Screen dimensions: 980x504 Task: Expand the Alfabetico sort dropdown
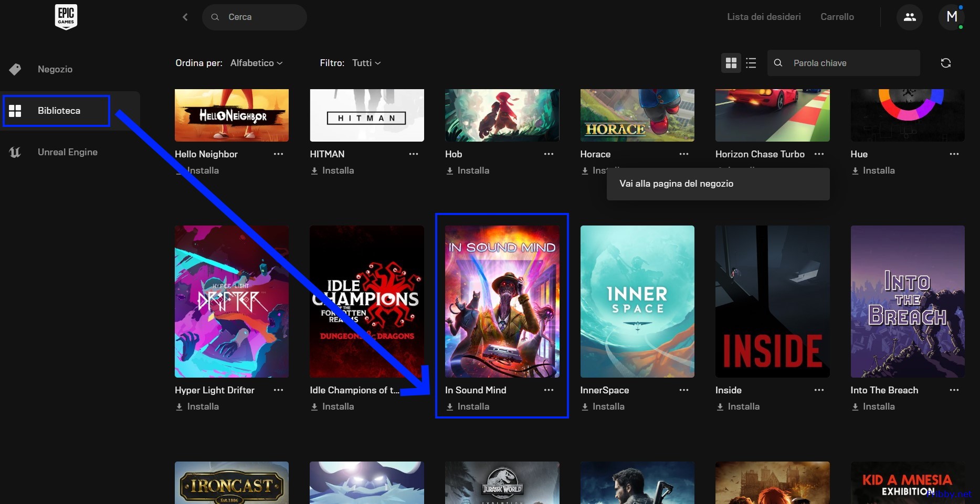pos(256,63)
